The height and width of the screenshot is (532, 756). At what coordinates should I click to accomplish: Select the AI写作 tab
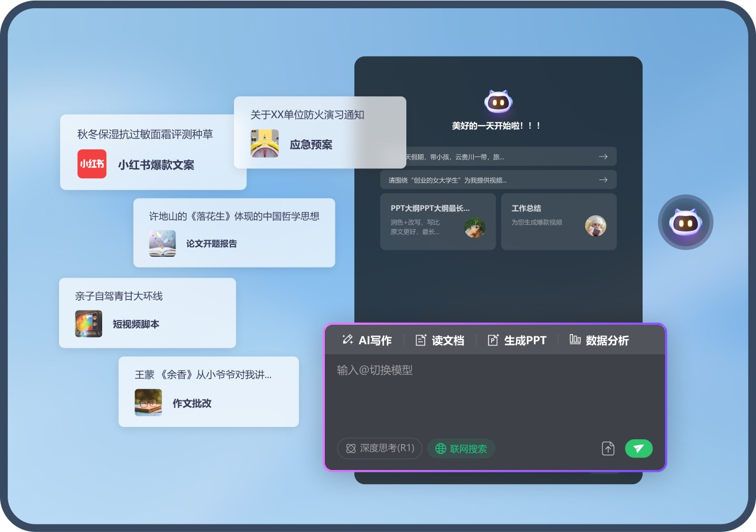pyautogui.click(x=367, y=340)
